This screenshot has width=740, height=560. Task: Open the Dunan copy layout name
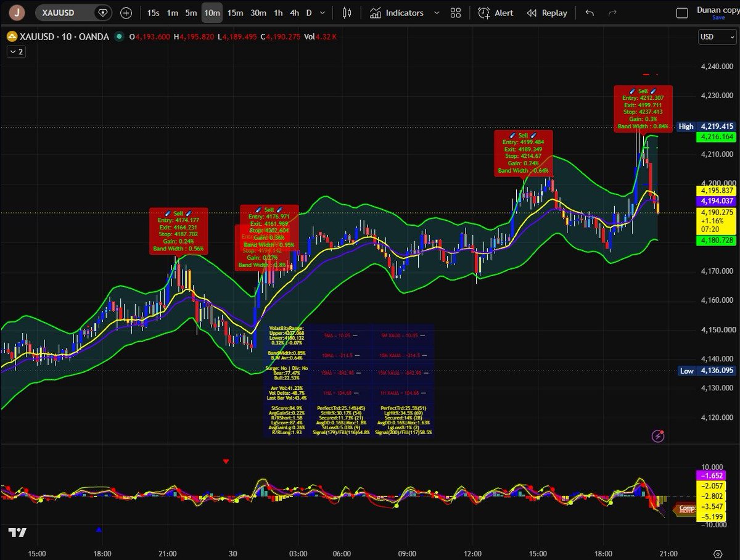(718, 9)
